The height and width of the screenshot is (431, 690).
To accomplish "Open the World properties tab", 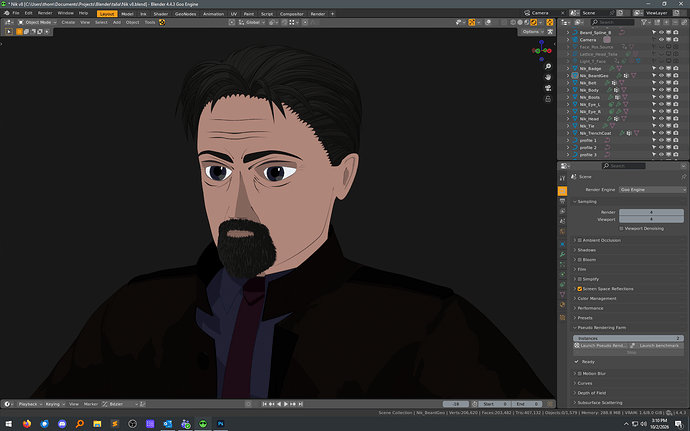I will (x=562, y=232).
